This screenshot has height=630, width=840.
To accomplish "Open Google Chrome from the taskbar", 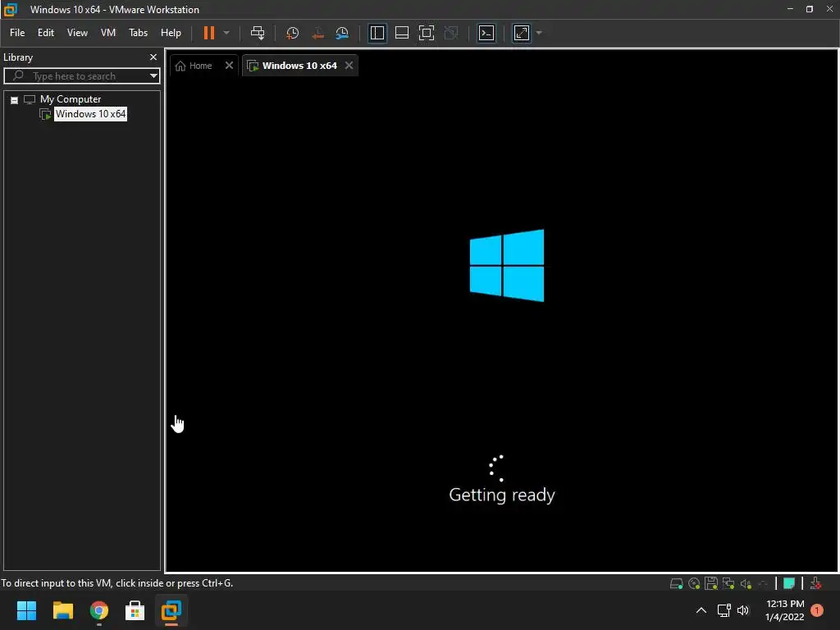I will [99, 610].
